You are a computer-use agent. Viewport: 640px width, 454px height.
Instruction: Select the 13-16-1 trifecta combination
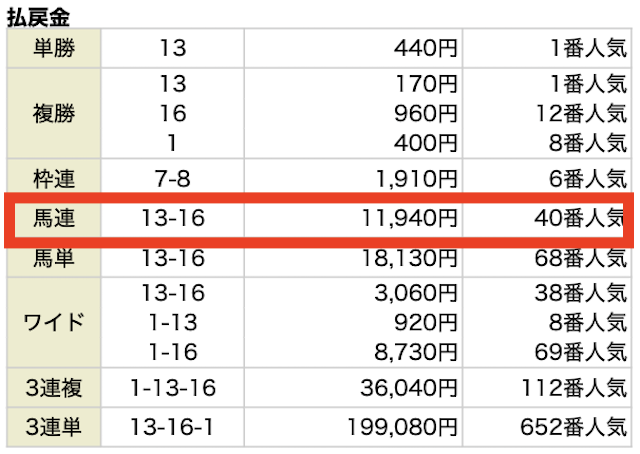tap(172, 427)
